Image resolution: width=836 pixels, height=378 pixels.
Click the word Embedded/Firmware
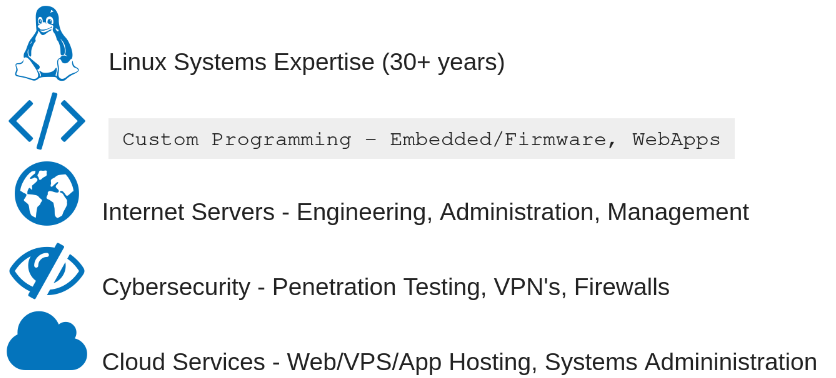coord(499,140)
